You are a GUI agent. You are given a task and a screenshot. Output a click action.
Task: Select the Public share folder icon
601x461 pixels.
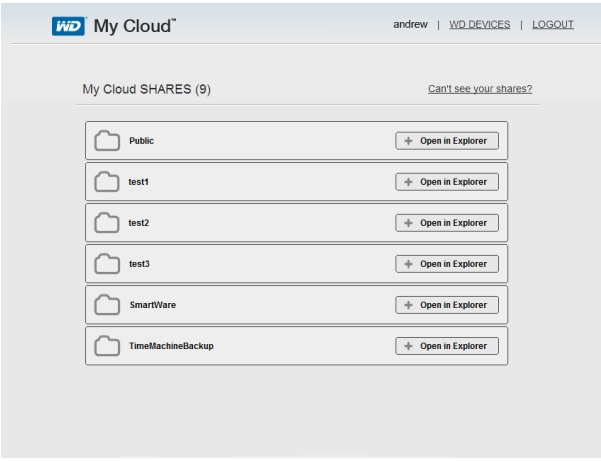[x=107, y=141]
